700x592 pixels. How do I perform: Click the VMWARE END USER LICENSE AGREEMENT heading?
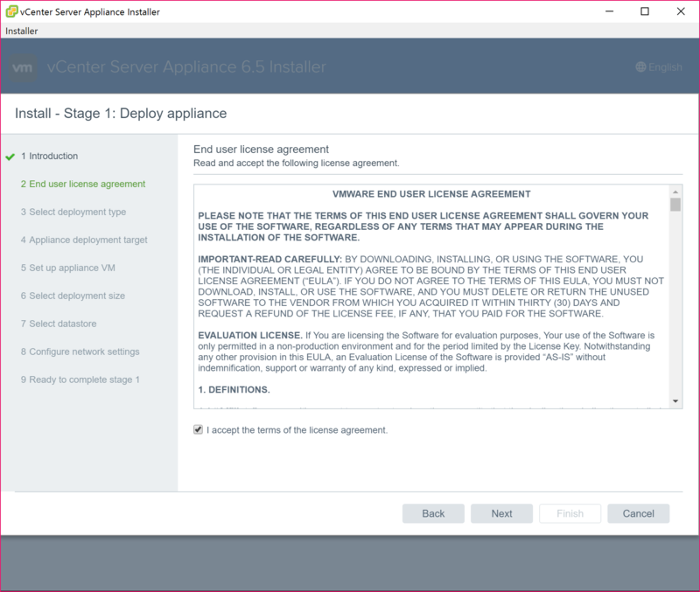click(431, 194)
